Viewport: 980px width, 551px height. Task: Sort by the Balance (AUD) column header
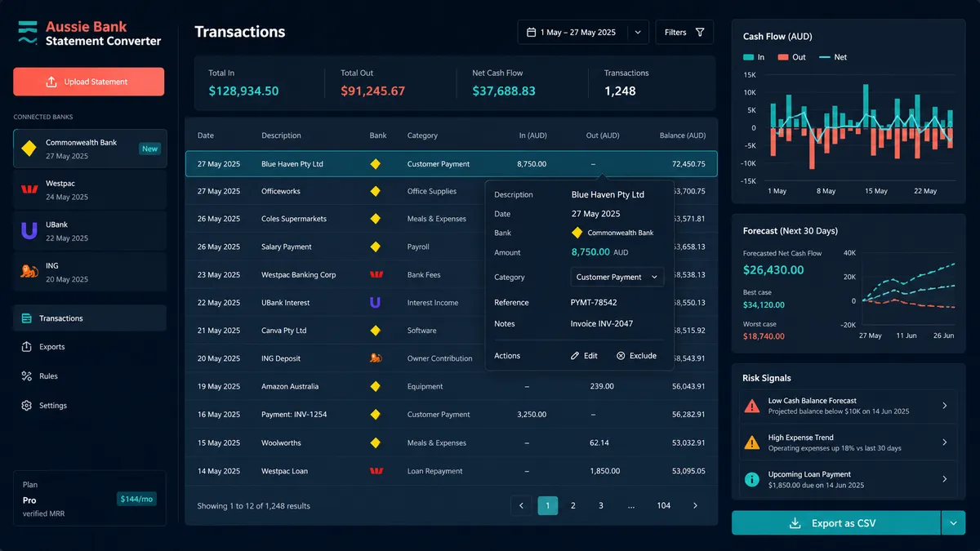[x=682, y=136]
